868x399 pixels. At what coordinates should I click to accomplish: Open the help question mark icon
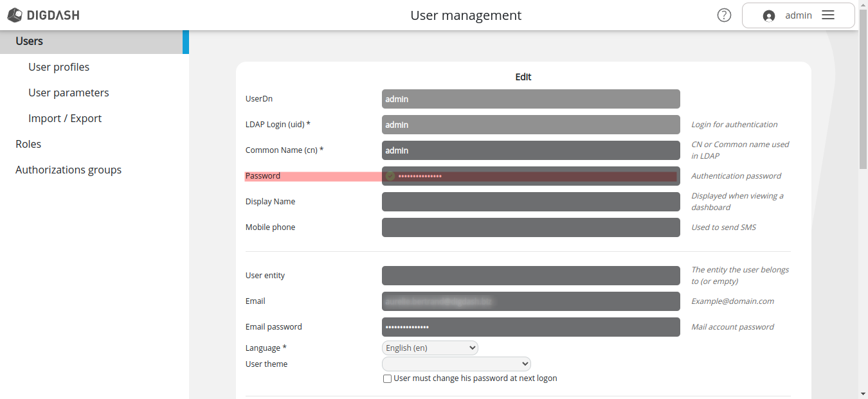tap(724, 15)
